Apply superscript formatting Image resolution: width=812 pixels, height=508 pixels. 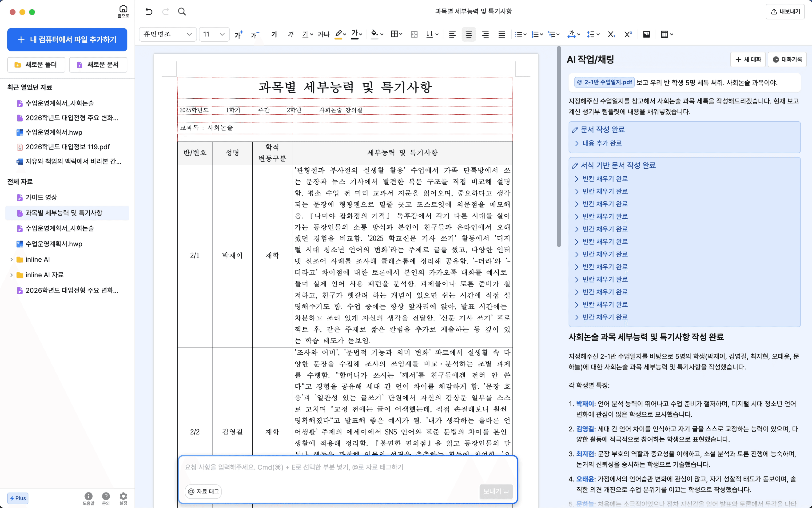coord(628,34)
